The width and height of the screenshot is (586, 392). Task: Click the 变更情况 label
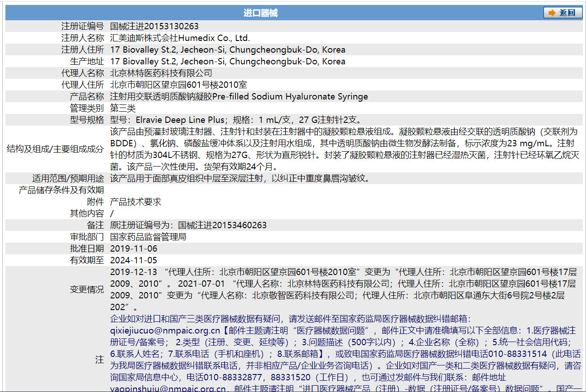click(x=87, y=289)
